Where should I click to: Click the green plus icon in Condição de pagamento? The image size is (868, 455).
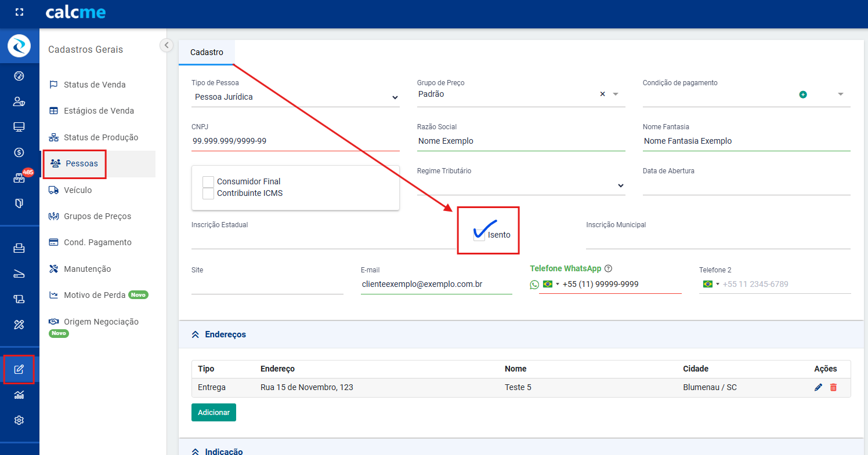click(x=803, y=94)
